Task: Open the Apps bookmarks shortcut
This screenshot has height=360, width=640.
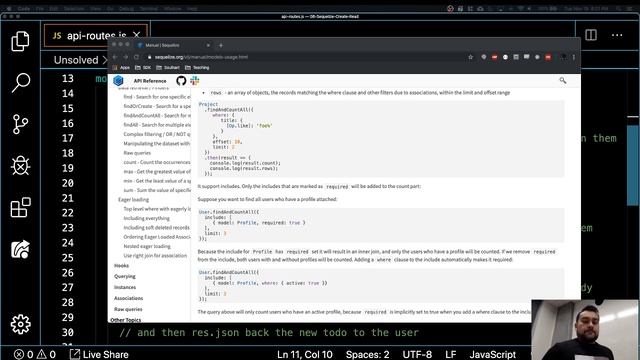Action: (x=121, y=68)
